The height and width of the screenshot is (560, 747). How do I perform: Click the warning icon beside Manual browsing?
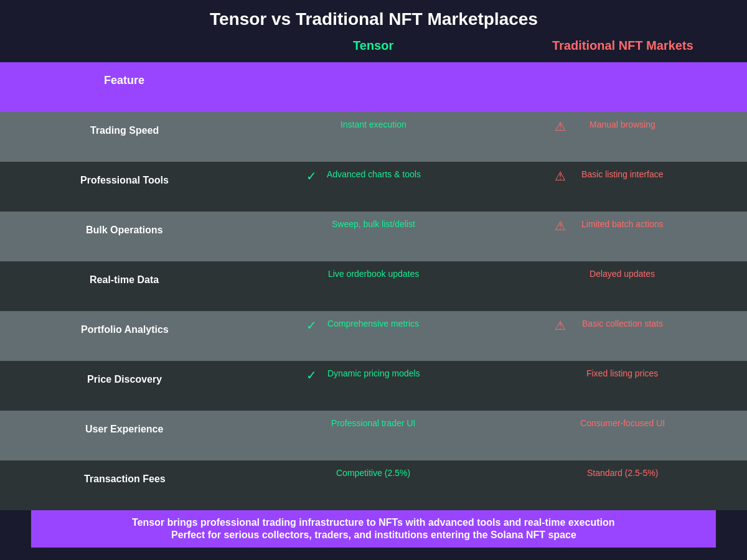tap(560, 126)
